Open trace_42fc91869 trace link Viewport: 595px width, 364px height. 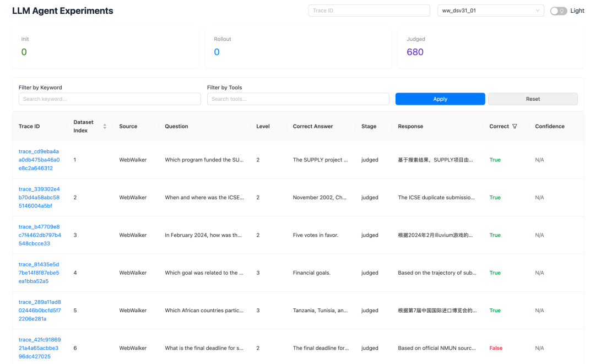[40, 347]
